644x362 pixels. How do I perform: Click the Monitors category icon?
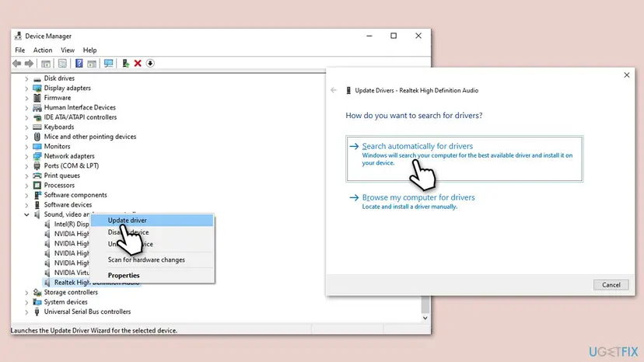37,147
